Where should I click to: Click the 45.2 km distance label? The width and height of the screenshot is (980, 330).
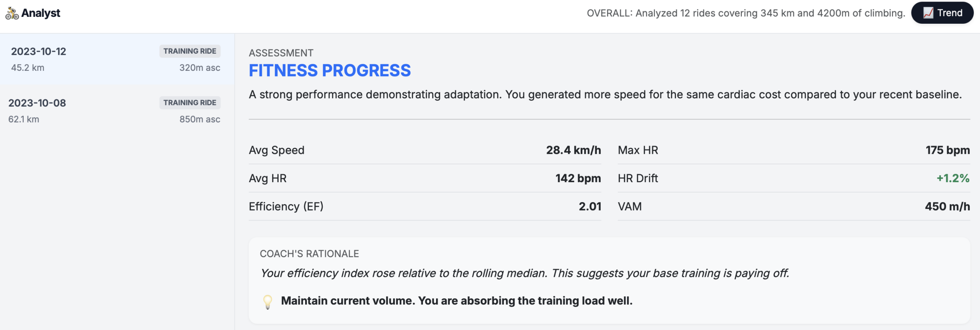click(x=27, y=68)
